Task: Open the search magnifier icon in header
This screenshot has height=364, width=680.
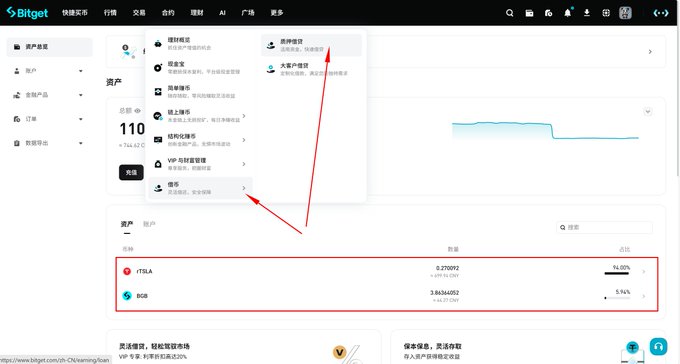Action: (x=510, y=13)
